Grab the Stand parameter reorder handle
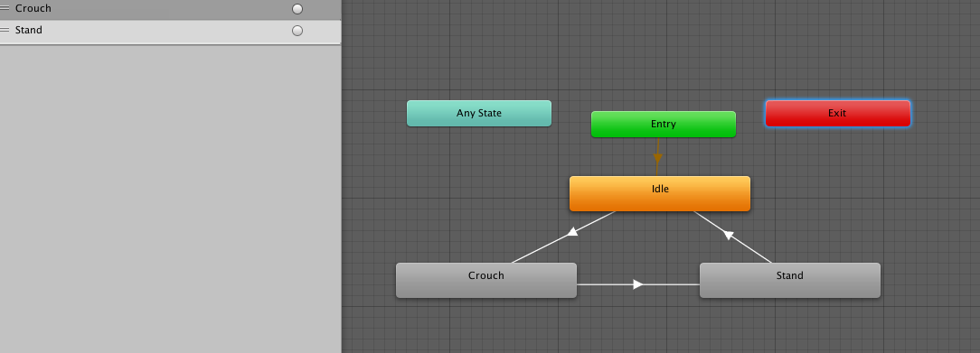Image resolution: width=980 pixels, height=353 pixels. pos(5,30)
